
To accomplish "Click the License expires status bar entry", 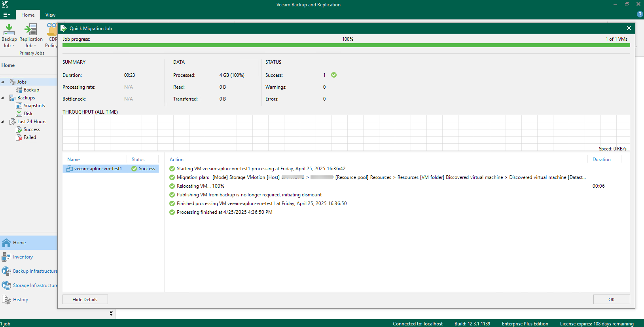I will [597, 324].
